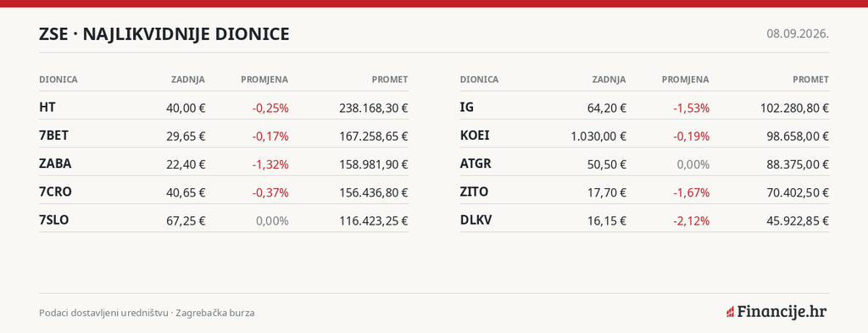Click the right DIONICA column header

479,80
